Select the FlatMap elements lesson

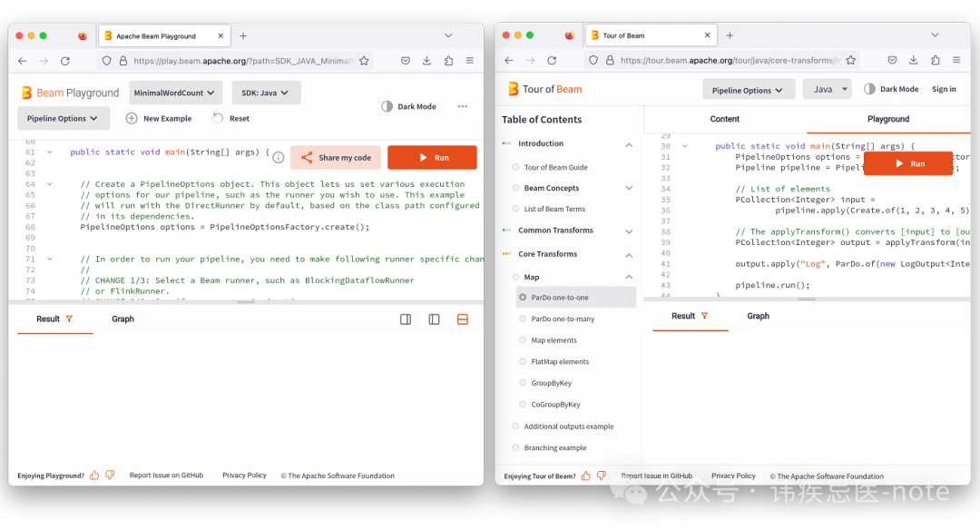pyautogui.click(x=560, y=361)
